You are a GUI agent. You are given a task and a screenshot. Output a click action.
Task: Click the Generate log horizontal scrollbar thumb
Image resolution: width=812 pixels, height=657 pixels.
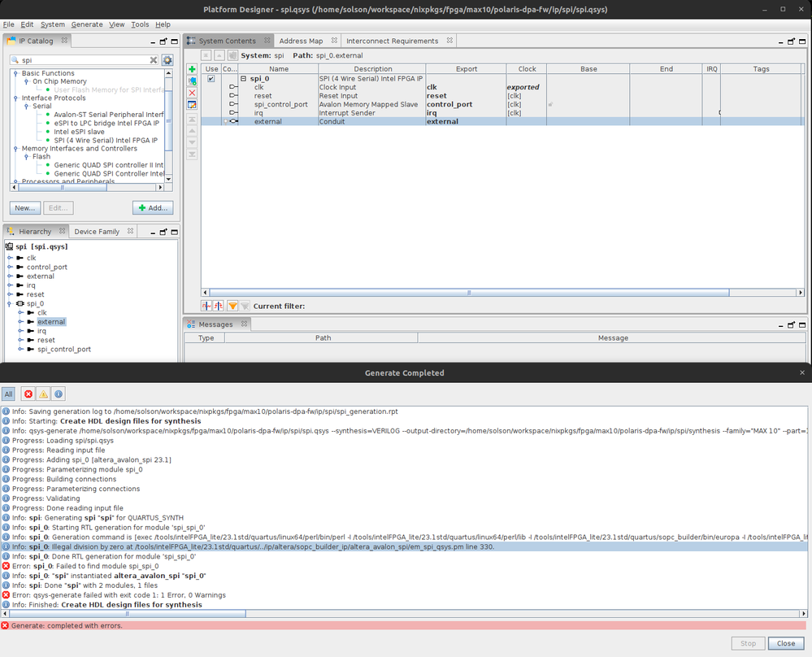click(128, 613)
